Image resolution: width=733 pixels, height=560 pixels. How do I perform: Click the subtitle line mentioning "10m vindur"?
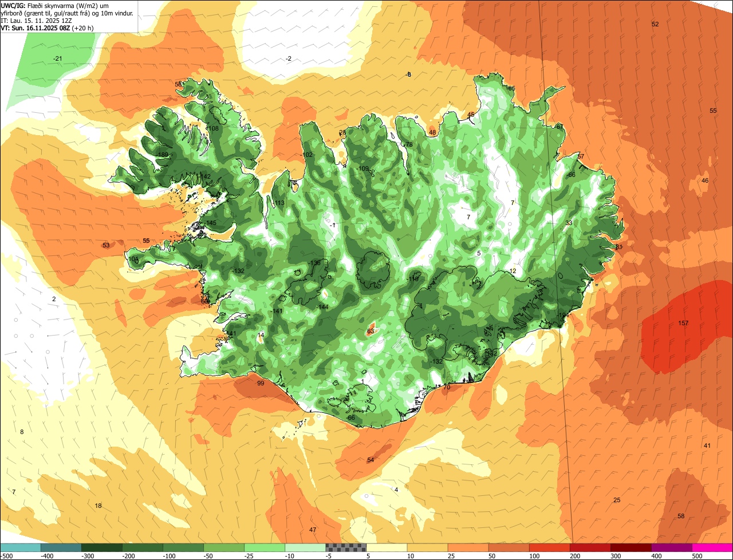click(67, 13)
